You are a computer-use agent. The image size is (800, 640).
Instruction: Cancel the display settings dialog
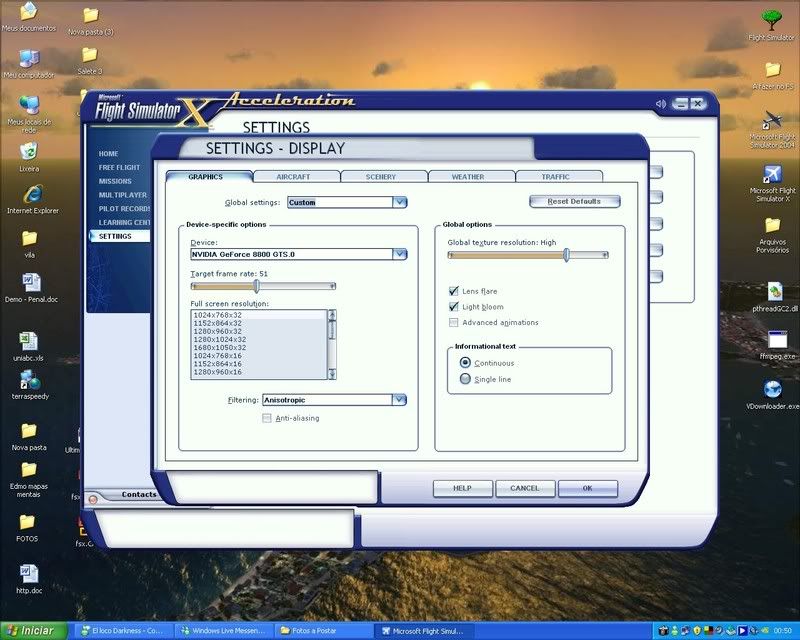524,488
